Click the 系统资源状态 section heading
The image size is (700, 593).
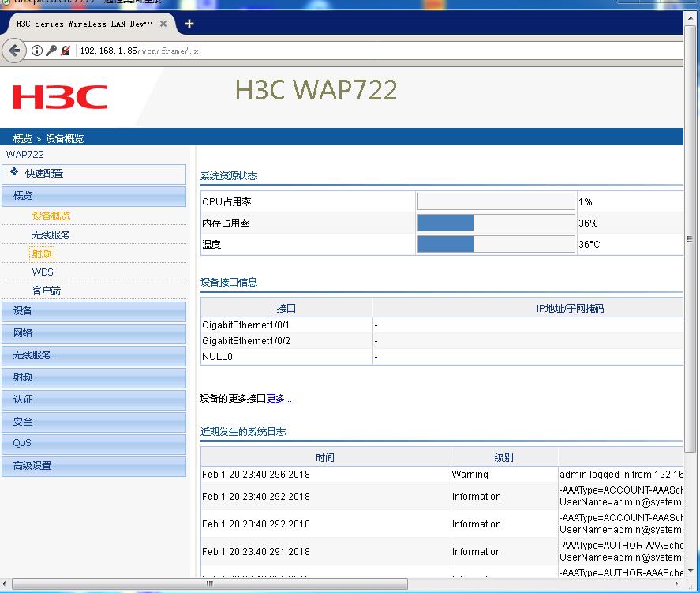click(x=229, y=176)
